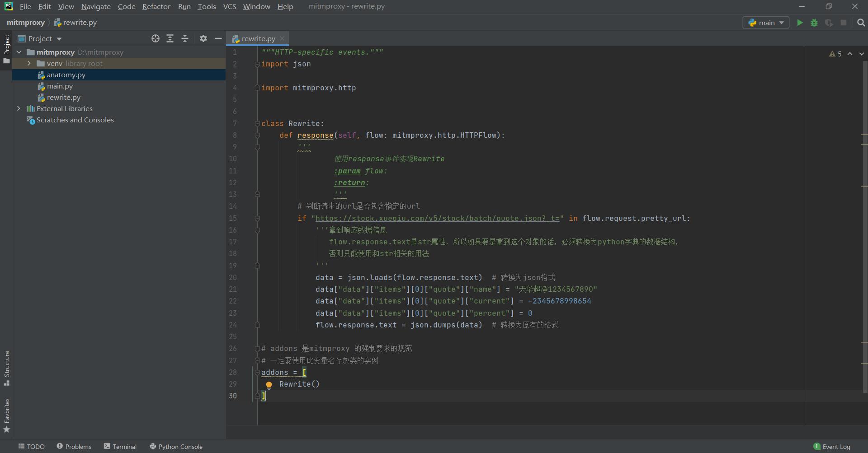The image size is (868, 453).
Task: Fold the docstring at line 16
Action: point(257,230)
